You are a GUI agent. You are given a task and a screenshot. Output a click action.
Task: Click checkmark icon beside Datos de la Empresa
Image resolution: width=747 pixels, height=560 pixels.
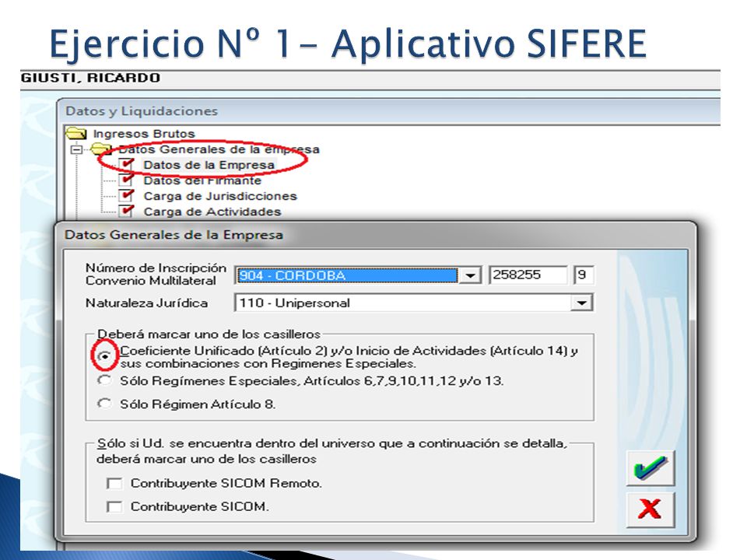[x=126, y=164]
